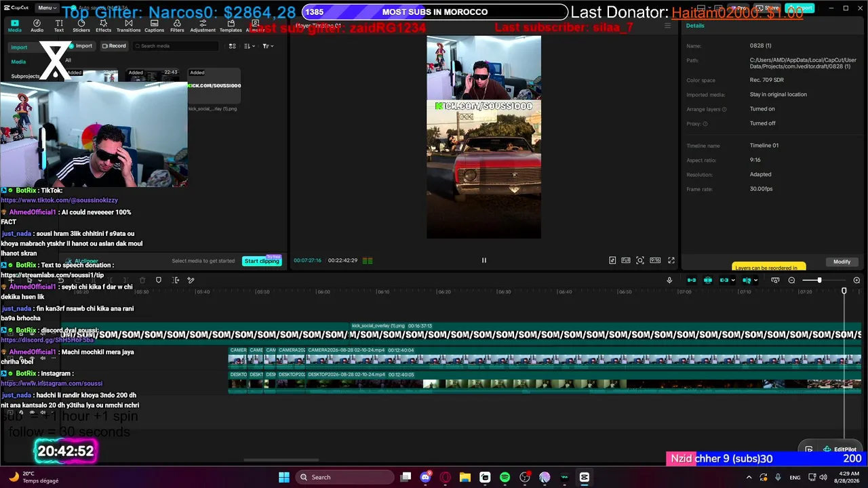Click the timeline marker shield icon
868x488 pixels.
(159, 280)
